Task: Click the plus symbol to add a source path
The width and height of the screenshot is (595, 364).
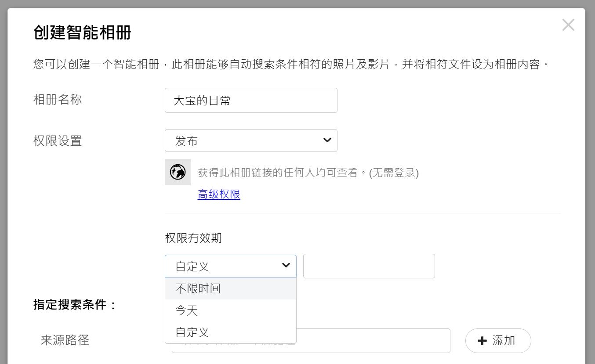Action: (x=483, y=341)
